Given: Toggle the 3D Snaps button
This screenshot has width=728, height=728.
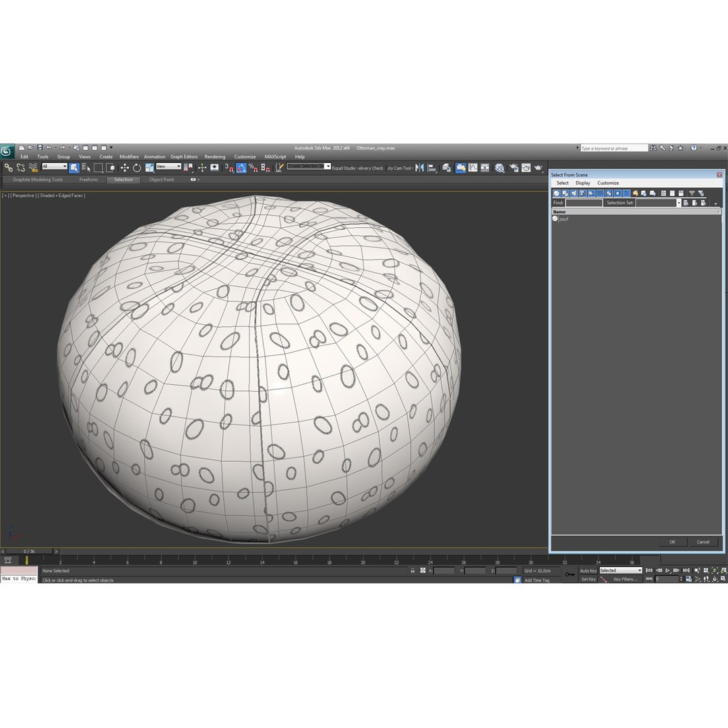Looking at the screenshot, I should coord(229,168).
